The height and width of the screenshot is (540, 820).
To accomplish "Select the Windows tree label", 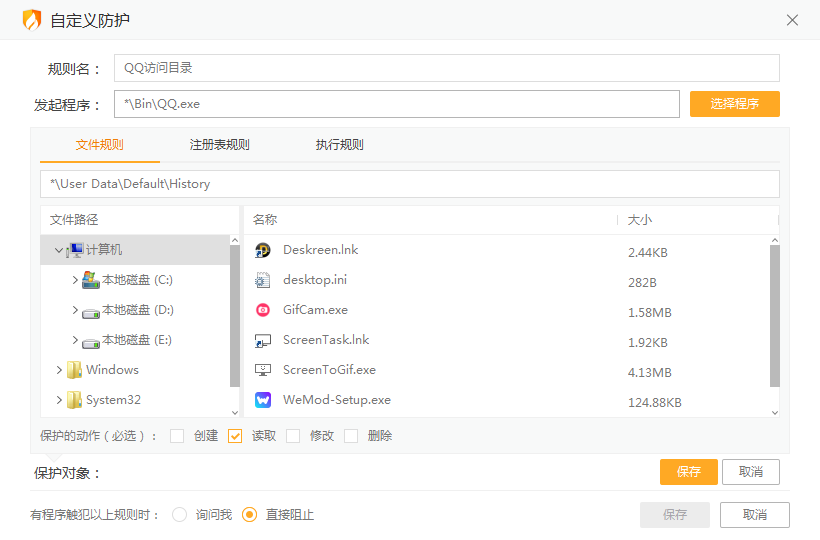I will click(x=112, y=370).
